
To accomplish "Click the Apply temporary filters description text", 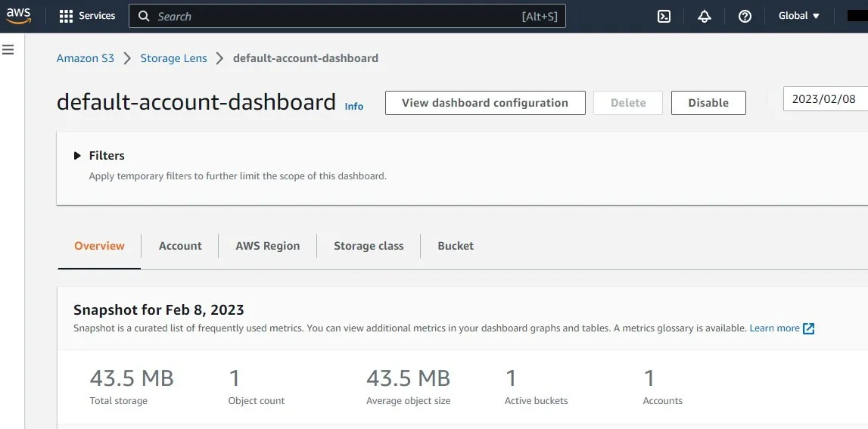I will pos(238,176).
